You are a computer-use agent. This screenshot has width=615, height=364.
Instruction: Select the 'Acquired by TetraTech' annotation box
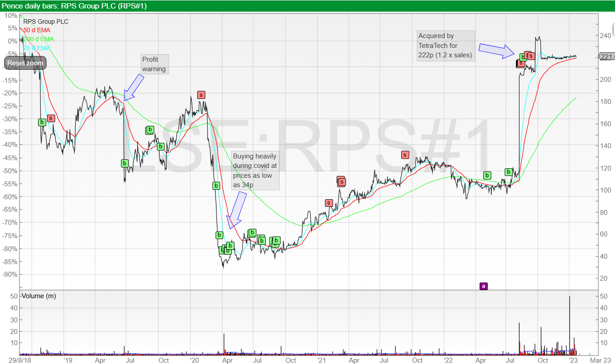click(x=445, y=46)
